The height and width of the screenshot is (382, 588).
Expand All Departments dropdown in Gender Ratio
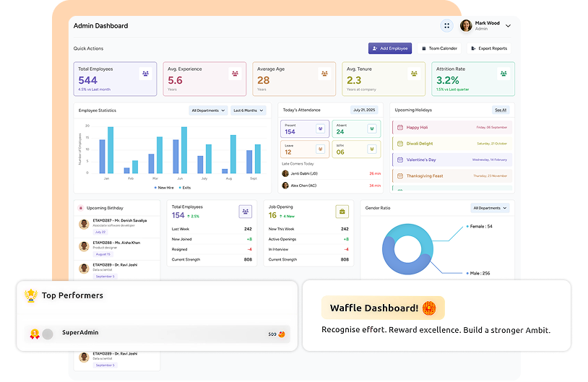(490, 208)
